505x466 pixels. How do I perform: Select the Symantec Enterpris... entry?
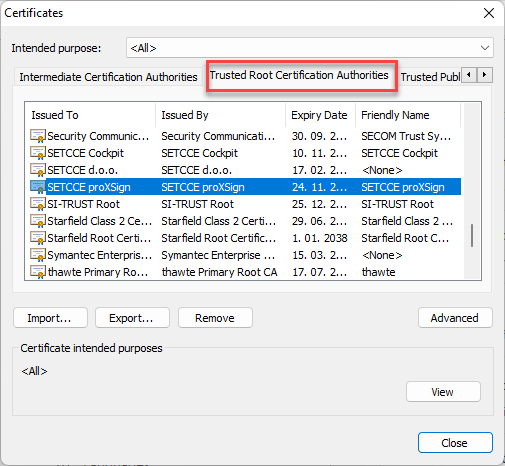tap(99, 255)
